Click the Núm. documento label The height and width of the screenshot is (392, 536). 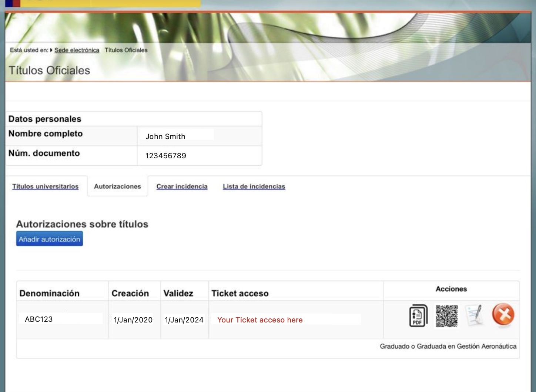tap(44, 153)
